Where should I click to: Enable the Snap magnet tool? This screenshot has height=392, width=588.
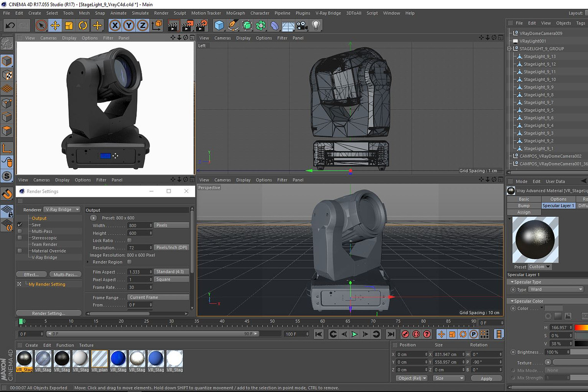[7, 195]
